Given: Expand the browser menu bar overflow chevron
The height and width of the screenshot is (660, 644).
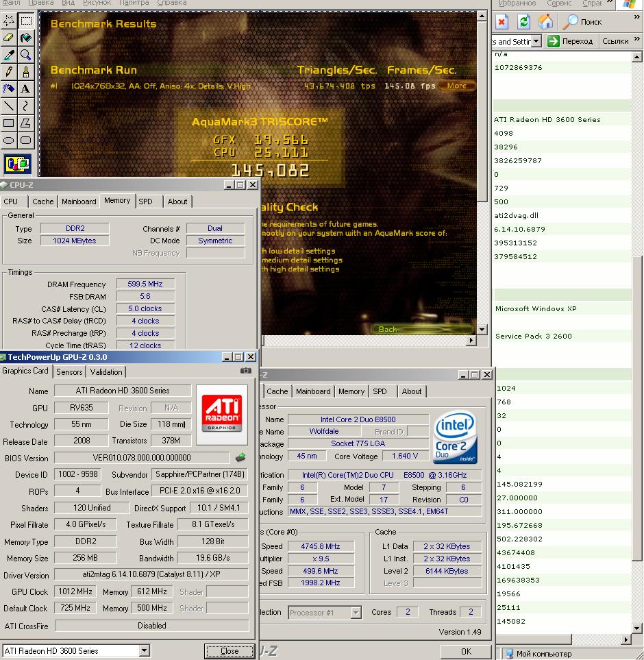Looking at the screenshot, I should click(610, 3).
